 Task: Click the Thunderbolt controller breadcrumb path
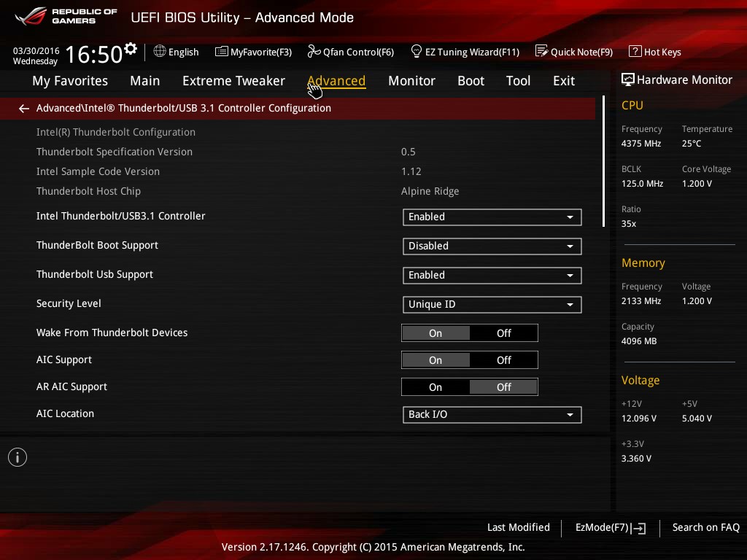[x=183, y=109]
